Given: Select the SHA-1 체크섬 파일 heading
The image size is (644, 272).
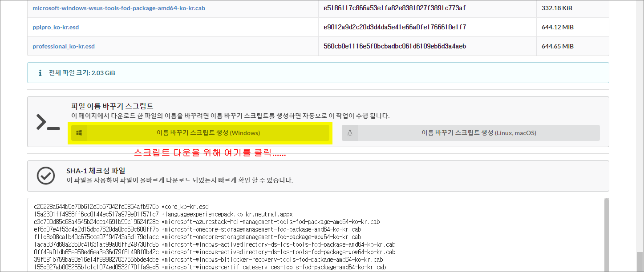Looking at the screenshot, I should 96,171.
